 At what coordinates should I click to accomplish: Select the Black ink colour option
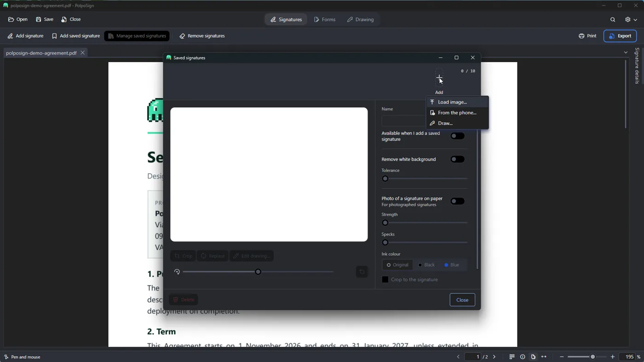pos(426,265)
